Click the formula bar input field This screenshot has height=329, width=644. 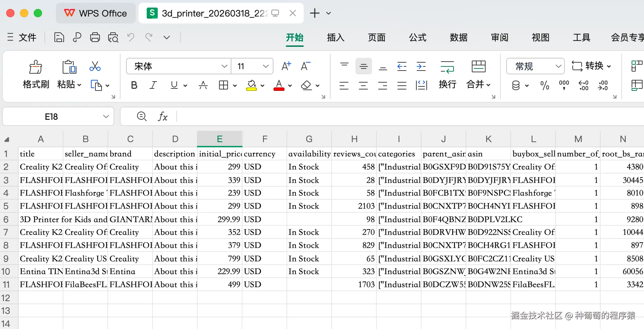(x=410, y=116)
